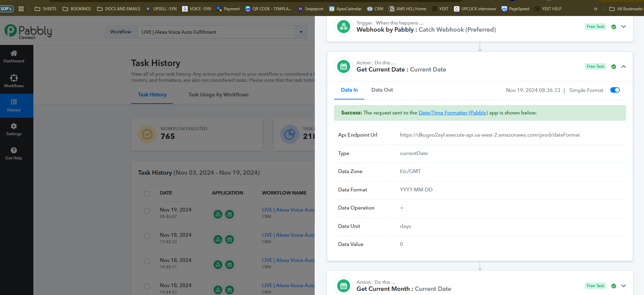Click the Get Current Date calendar icon
The height and width of the screenshot is (295, 644).
344,66
